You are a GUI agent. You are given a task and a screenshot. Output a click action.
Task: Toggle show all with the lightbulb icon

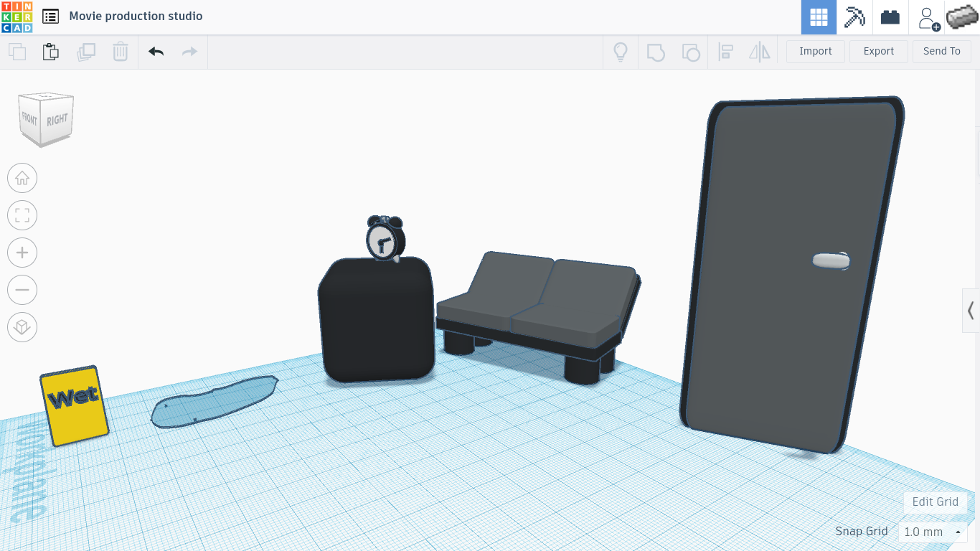(x=621, y=52)
